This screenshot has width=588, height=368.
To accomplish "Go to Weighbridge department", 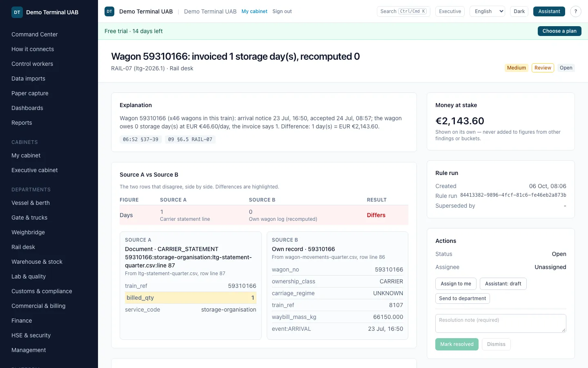I will point(28,232).
